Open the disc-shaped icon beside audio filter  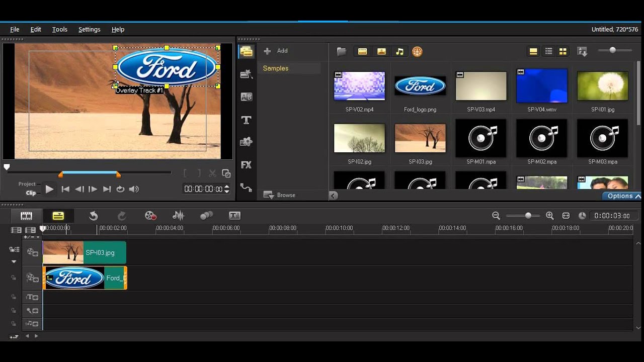(x=417, y=51)
